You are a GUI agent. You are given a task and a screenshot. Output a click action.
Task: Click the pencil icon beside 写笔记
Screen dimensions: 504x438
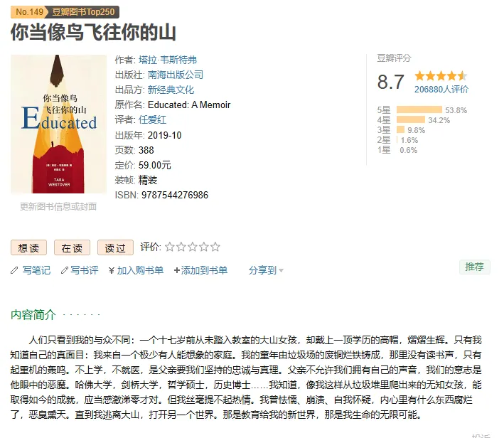coord(14,270)
